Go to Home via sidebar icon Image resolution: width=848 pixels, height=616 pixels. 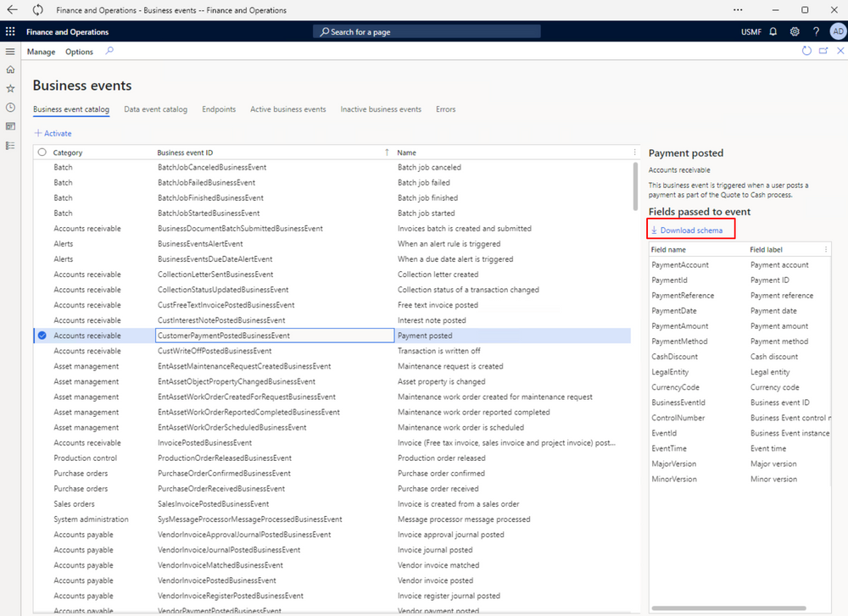tap(10, 69)
